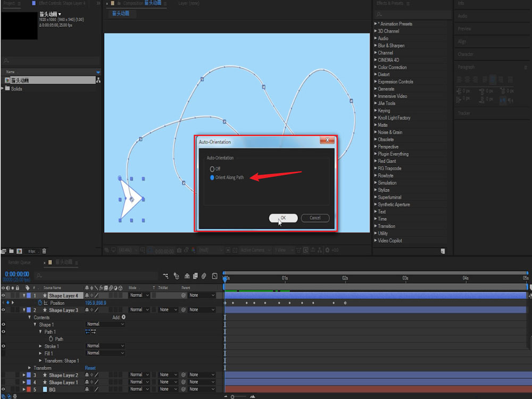Image resolution: width=532 pixels, height=399 pixels.
Task: Open the Effect Controls Shape Layer 4 tab
Action: click(x=61, y=3)
